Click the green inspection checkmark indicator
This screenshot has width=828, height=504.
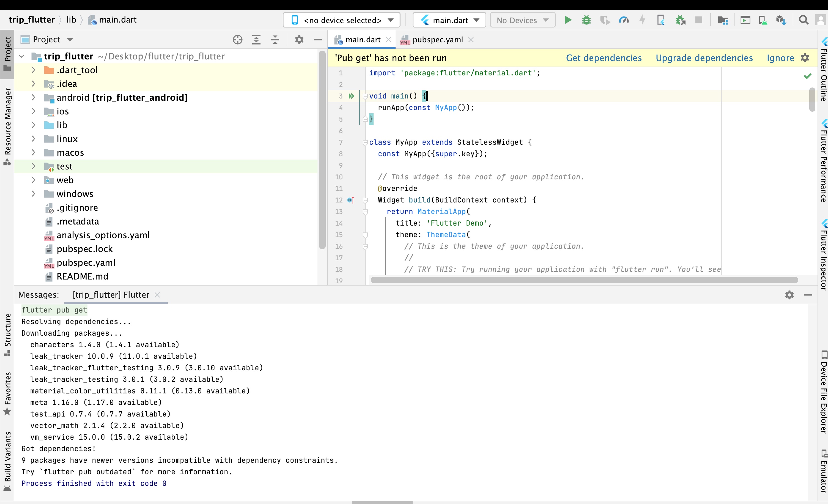[x=807, y=76]
